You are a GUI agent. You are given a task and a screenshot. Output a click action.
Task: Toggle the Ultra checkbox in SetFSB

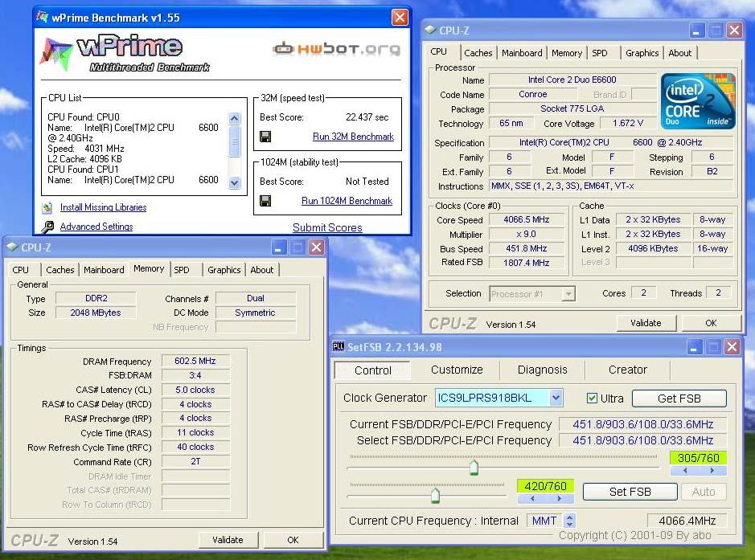point(592,399)
